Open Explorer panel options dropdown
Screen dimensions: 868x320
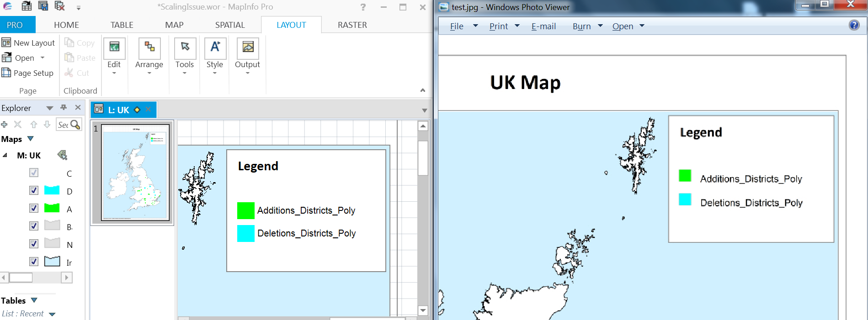(x=50, y=108)
